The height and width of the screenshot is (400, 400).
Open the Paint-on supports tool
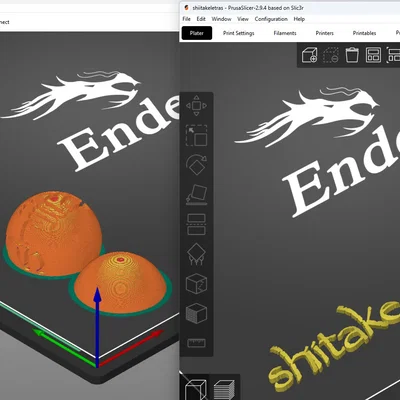196,254
